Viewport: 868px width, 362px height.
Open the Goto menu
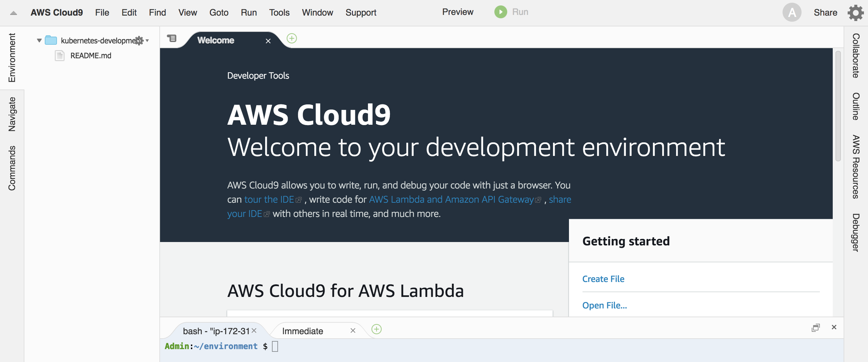tap(219, 13)
